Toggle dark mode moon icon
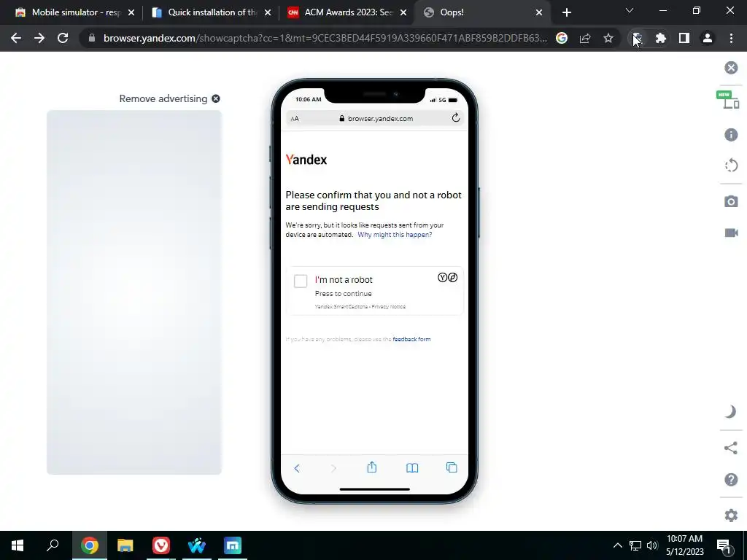This screenshot has height=560, width=747. (731, 411)
